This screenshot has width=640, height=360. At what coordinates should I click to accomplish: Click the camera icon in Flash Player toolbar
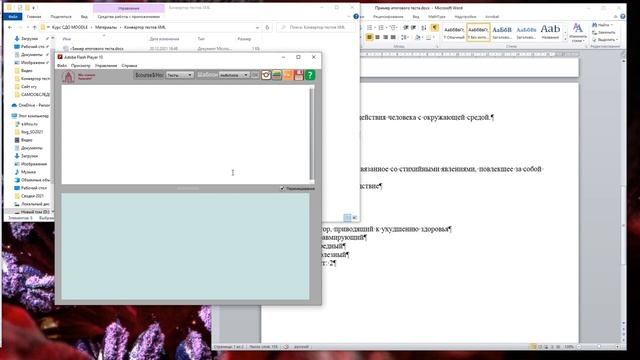266,75
